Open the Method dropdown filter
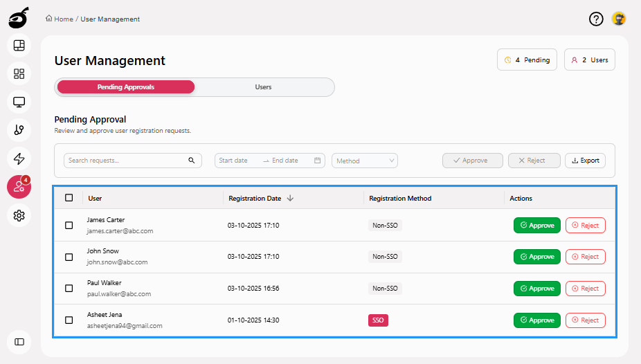This screenshot has height=364, width=641. [x=365, y=161]
